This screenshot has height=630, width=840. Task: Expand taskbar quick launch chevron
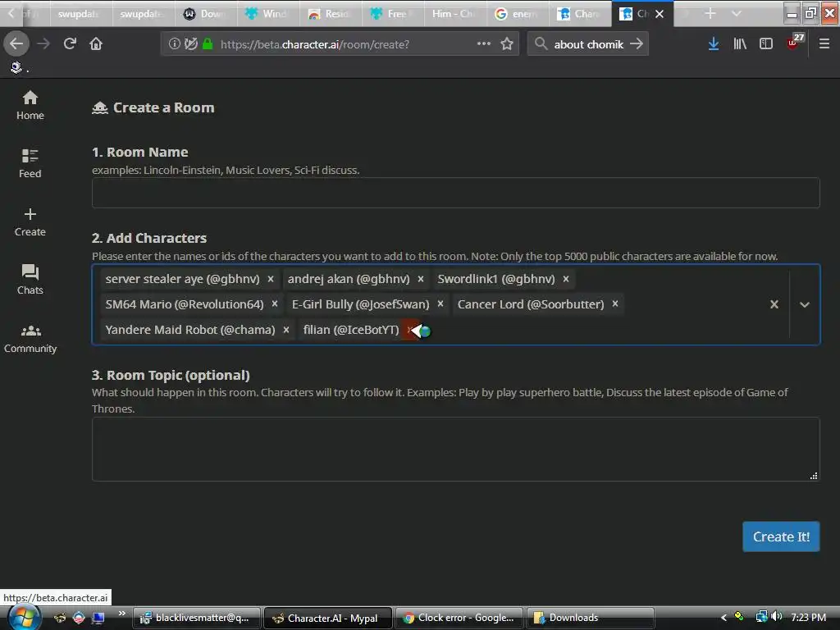(121, 614)
